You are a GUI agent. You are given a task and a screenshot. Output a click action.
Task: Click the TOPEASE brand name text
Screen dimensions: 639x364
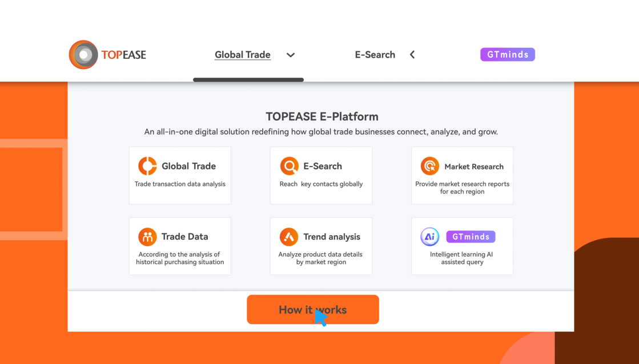coord(124,55)
